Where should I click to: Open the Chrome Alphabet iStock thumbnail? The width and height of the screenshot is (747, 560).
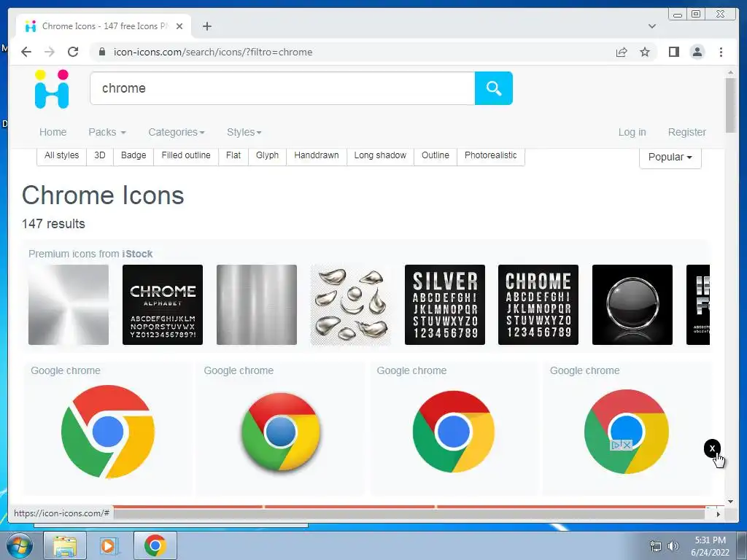pos(163,305)
